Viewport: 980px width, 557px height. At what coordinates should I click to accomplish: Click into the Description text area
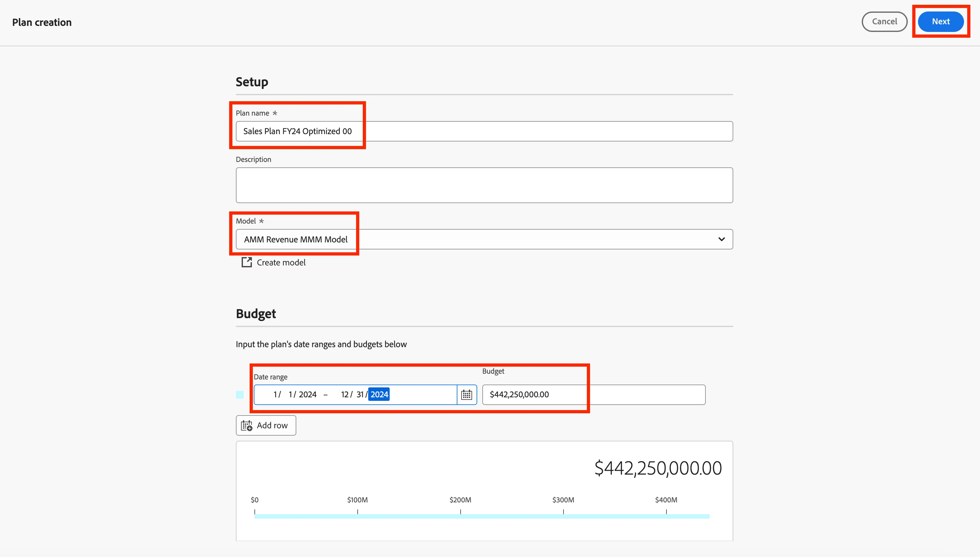click(x=484, y=185)
